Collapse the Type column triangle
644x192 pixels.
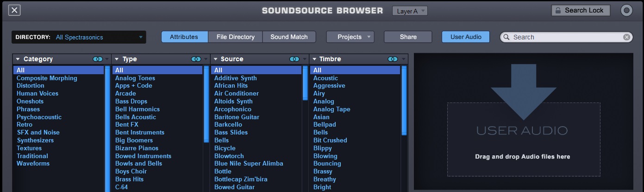[117, 59]
